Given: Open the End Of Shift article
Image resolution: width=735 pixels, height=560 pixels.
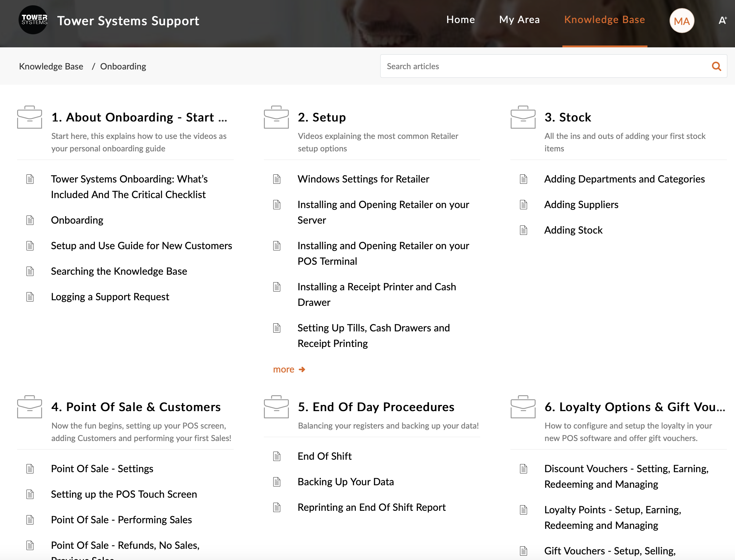Looking at the screenshot, I should [324, 456].
